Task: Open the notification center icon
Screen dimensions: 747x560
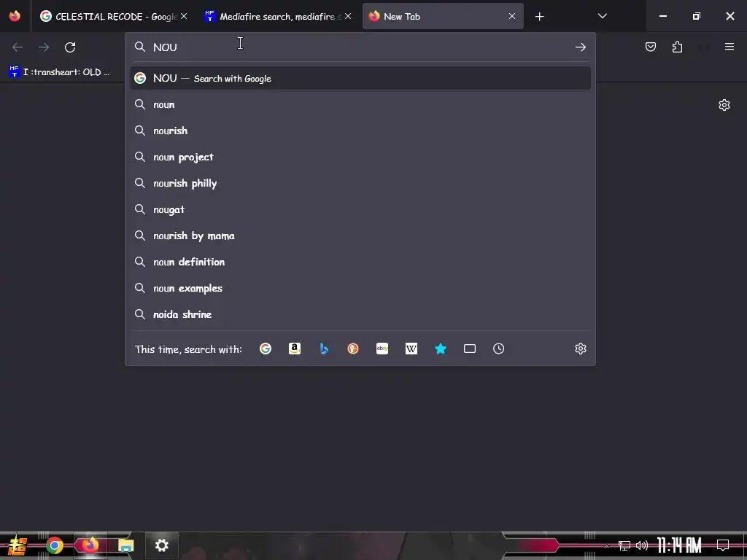Action: (723, 545)
